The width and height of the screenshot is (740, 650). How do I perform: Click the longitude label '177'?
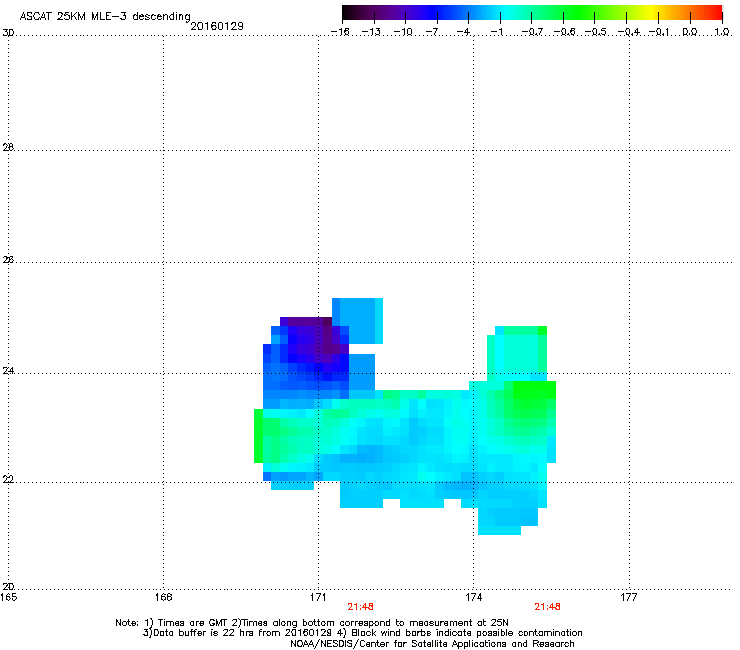629,598
